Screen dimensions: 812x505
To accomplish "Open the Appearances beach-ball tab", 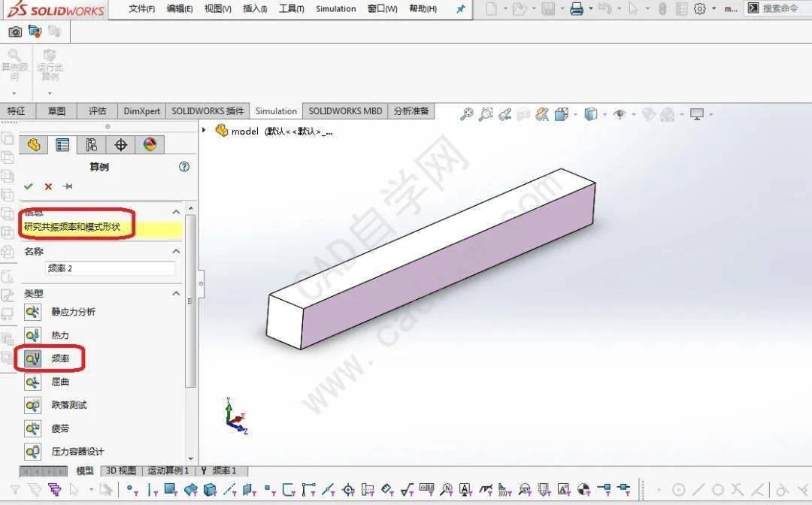I will pyautogui.click(x=148, y=144).
